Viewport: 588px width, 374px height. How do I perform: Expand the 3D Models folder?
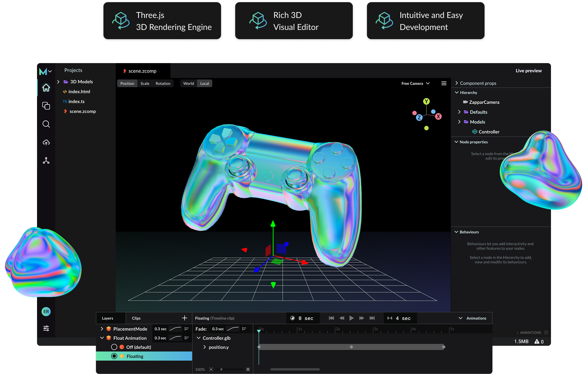point(58,82)
